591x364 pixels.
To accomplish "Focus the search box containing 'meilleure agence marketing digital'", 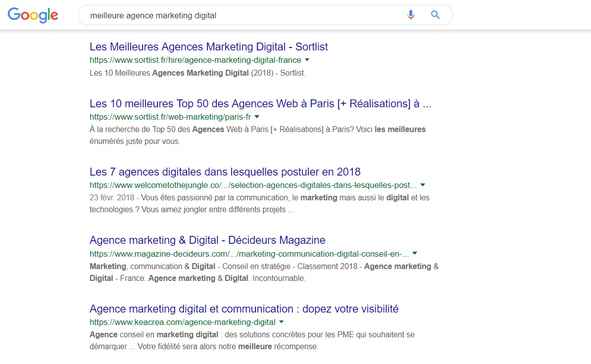I will pos(238,15).
